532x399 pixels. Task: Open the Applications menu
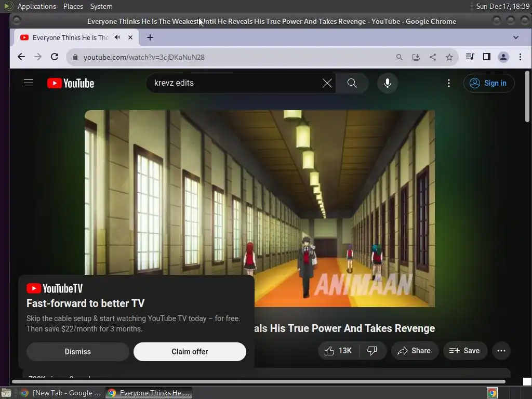tap(37, 6)
